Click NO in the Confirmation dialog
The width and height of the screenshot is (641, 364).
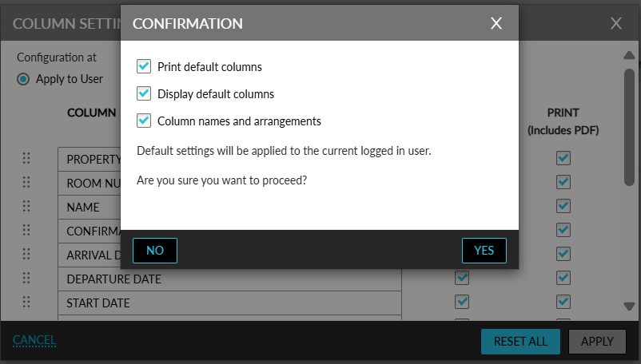(155, 251)
